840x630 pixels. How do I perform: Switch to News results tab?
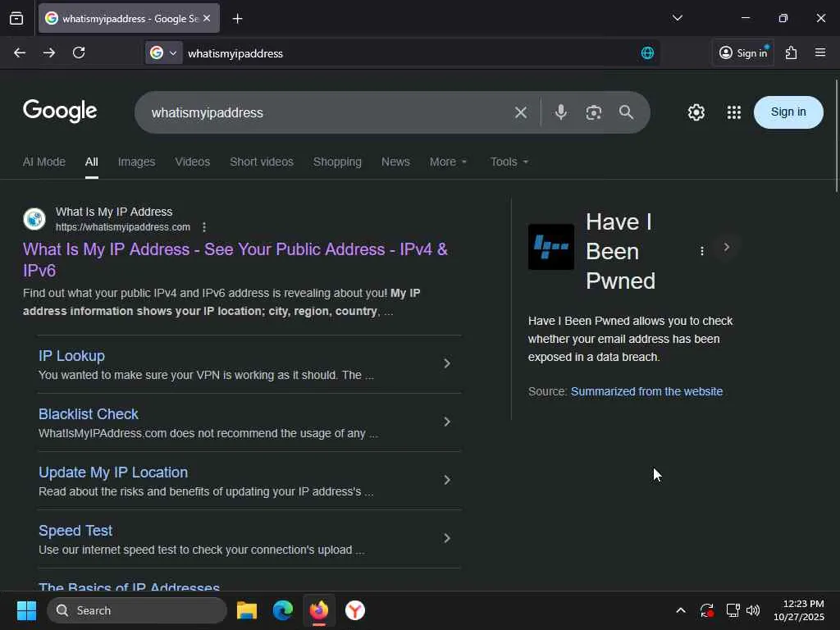coord(395,162)
